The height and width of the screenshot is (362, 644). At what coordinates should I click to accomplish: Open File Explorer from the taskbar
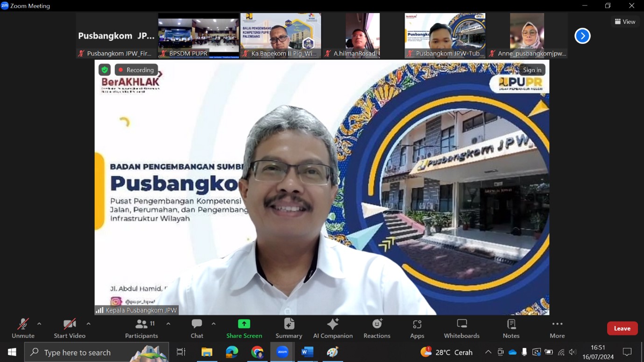click(207, 352)
